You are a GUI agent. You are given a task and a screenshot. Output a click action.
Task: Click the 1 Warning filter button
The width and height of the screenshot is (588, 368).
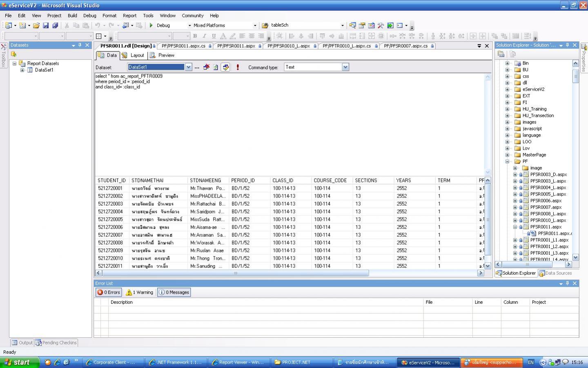140,292
